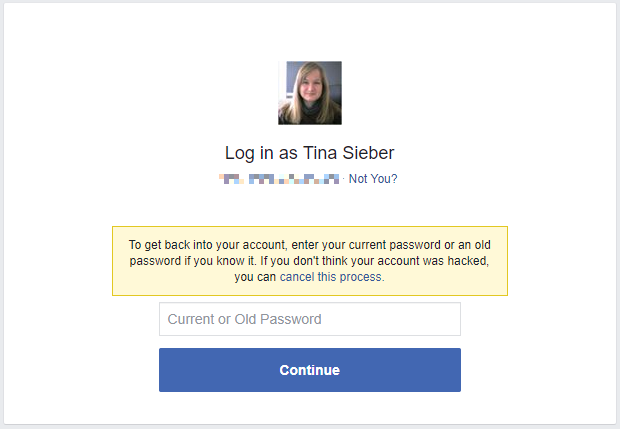Click the "Log in as Tina Sieber" heading

(310, 153)
